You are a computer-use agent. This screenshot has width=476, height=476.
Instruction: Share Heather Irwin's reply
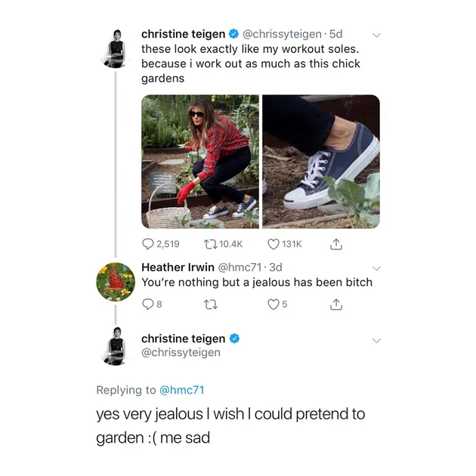tap(337, 304)
